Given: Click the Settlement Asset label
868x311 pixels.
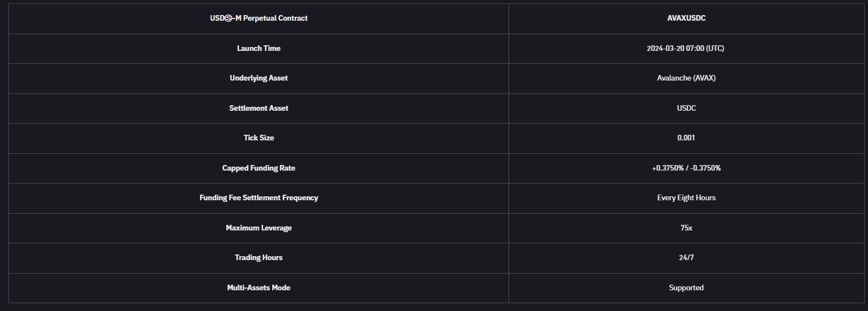Looking at the screenshot, I should point(259,108).
